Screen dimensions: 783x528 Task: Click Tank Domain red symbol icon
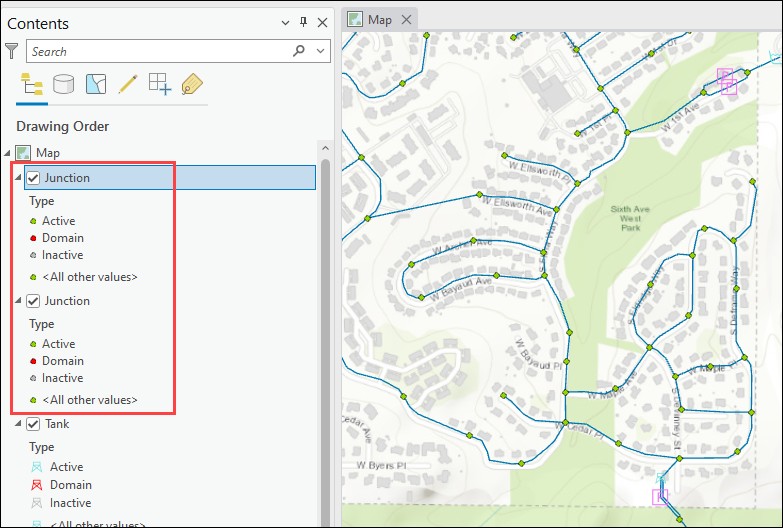pos(36,485)
